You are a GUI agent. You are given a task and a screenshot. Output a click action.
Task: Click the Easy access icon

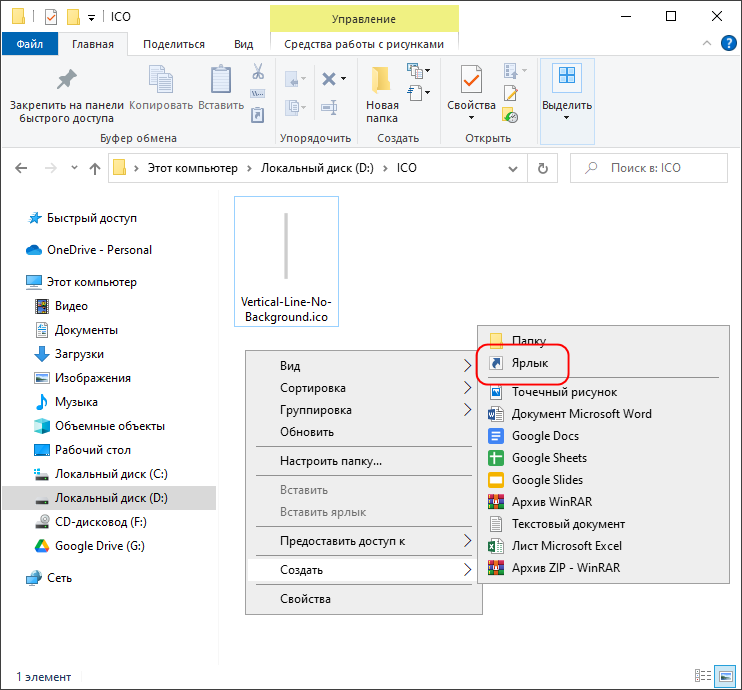click(x=415, y=93)
